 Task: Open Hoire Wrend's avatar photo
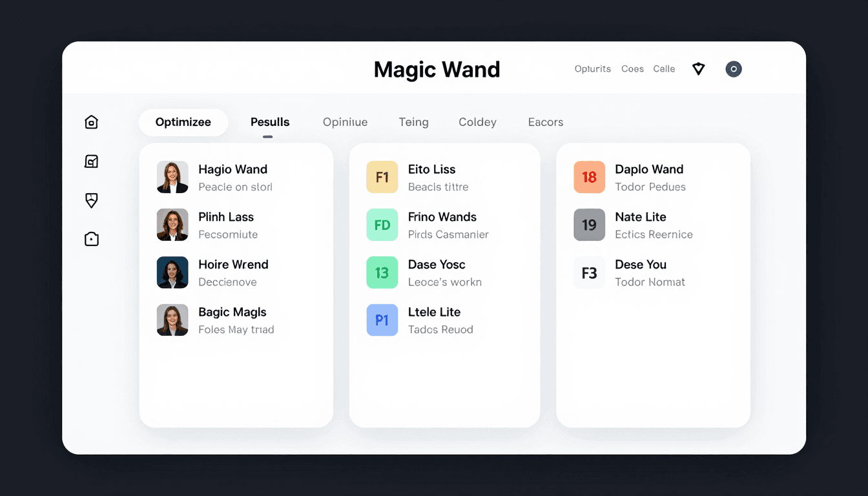pos(172,273)
